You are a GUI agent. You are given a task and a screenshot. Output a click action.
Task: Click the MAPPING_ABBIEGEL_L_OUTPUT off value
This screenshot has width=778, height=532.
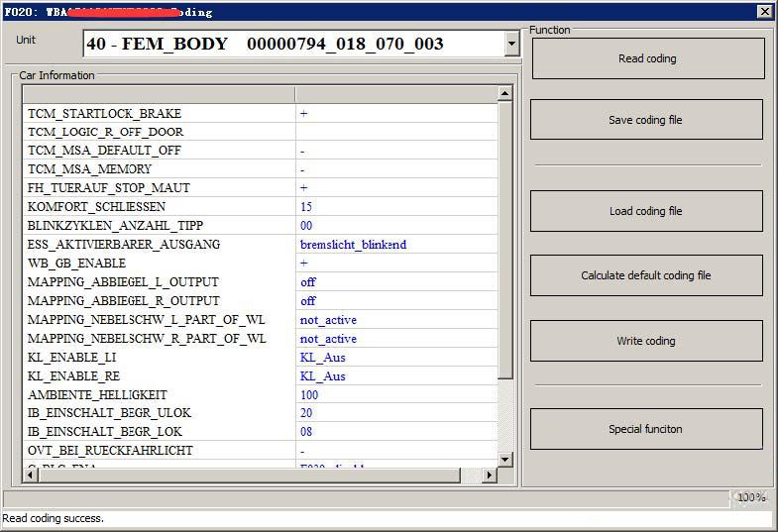click(308, 282)
